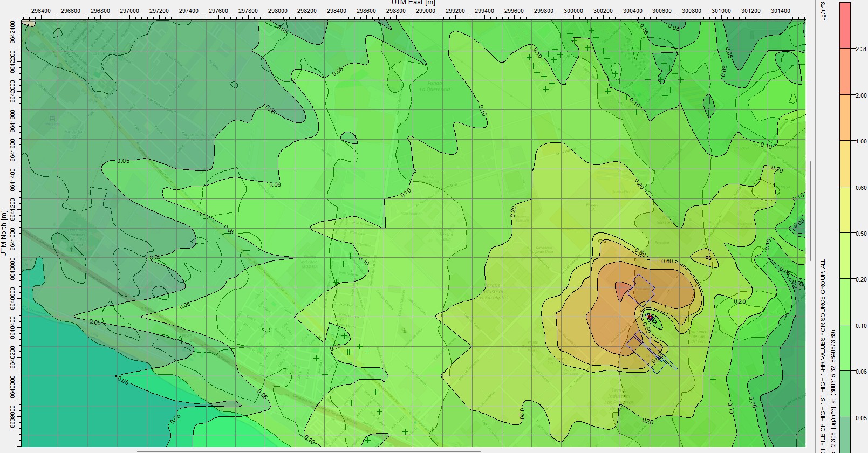Click the UTM East [m] axis title
This screenshot has height=453, width=868.
point(413,3)
